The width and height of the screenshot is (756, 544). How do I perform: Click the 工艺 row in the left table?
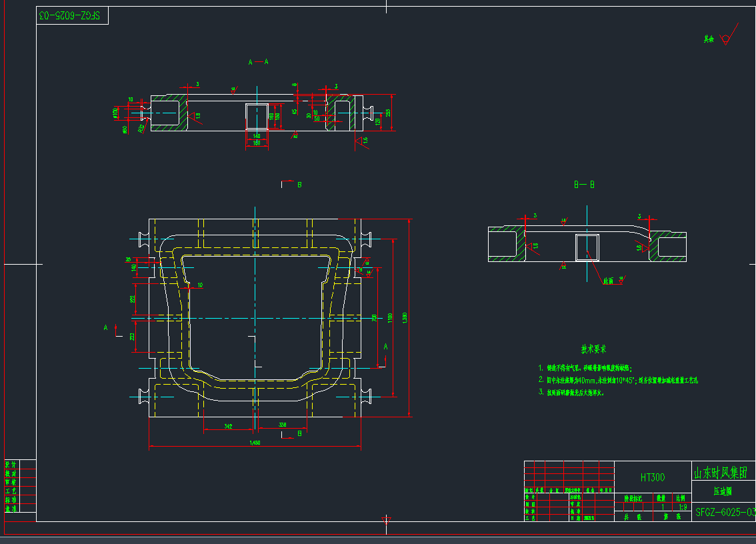click(x=10, y=491)
